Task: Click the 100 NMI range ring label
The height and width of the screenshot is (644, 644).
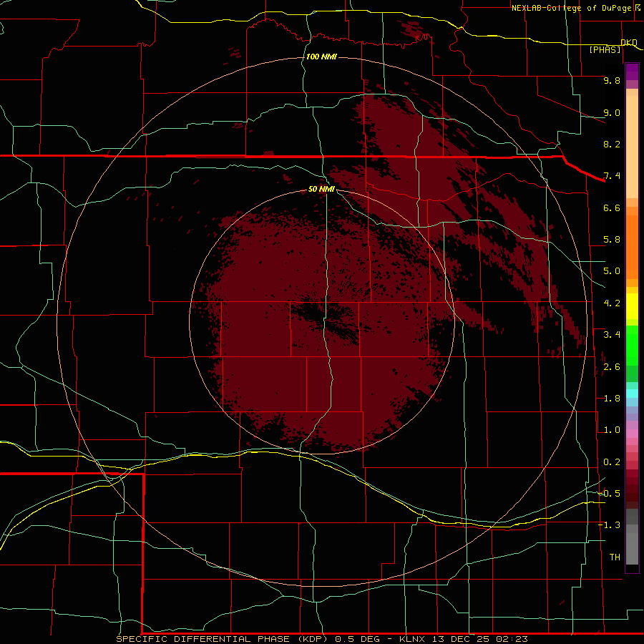Action: pyautogui.click(x=321, y=57)
